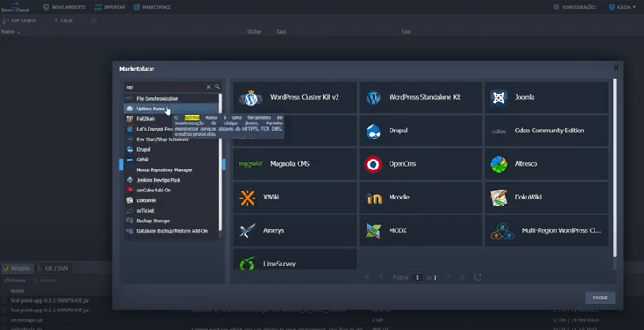Choose the Alfresco package icon

[x=498, y=164]
